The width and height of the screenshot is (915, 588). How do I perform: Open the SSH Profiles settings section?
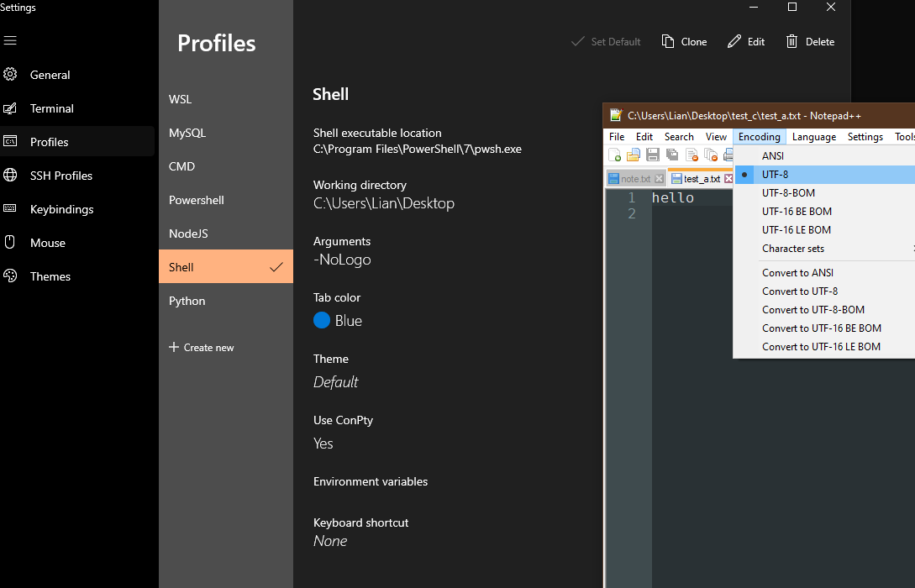pos(60,176)
